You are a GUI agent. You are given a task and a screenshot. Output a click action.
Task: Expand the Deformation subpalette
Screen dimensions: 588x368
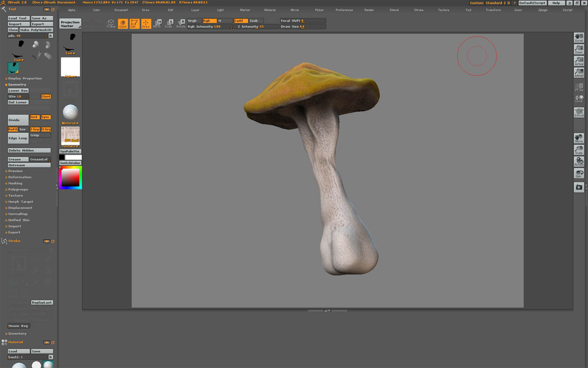tap(20, 177)
